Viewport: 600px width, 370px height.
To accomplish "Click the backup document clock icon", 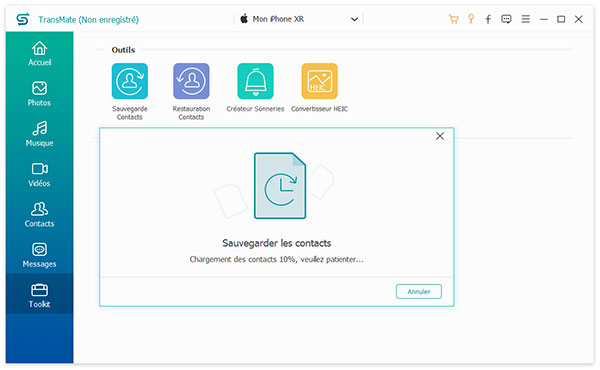I will (x=280, y=186).
